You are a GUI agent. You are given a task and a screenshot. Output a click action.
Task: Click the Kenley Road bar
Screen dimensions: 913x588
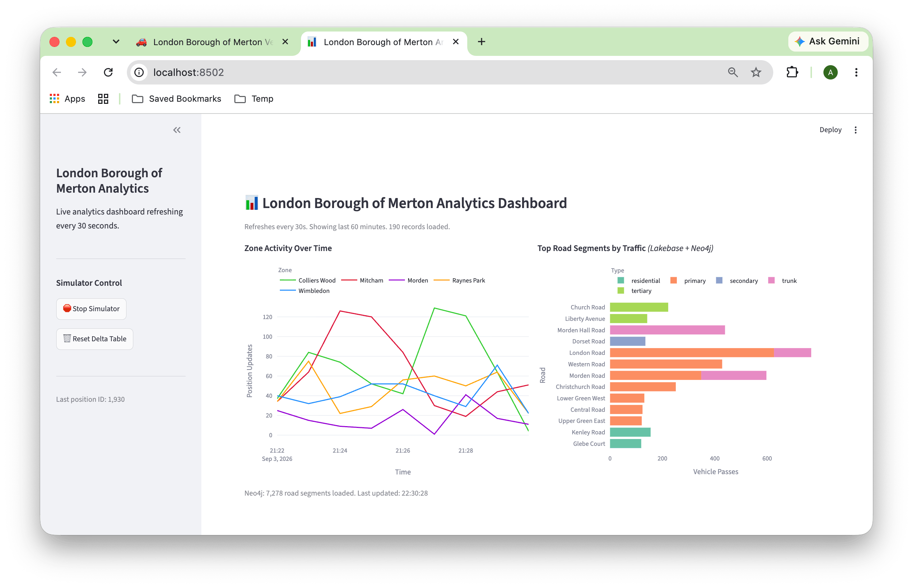[630, 432]
